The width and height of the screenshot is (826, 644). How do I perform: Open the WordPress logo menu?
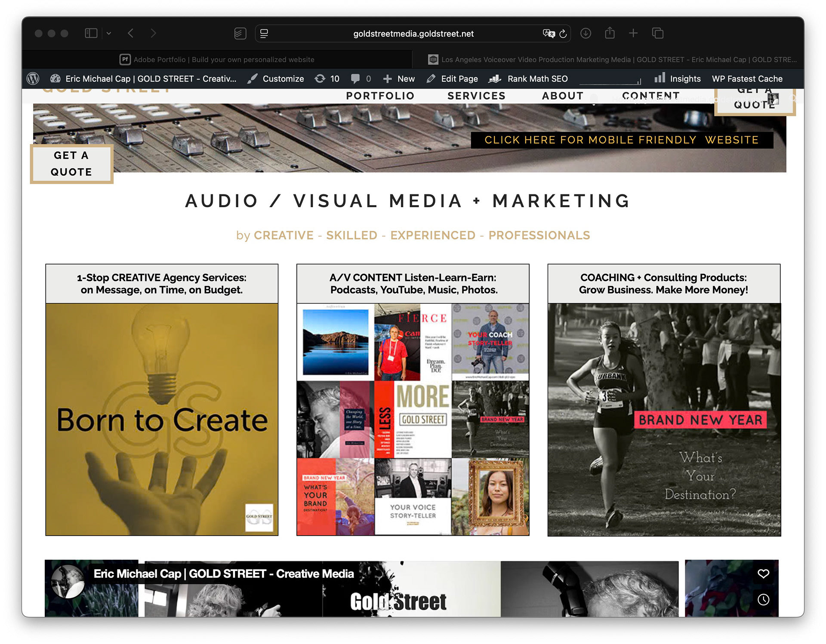click(33, 79)
